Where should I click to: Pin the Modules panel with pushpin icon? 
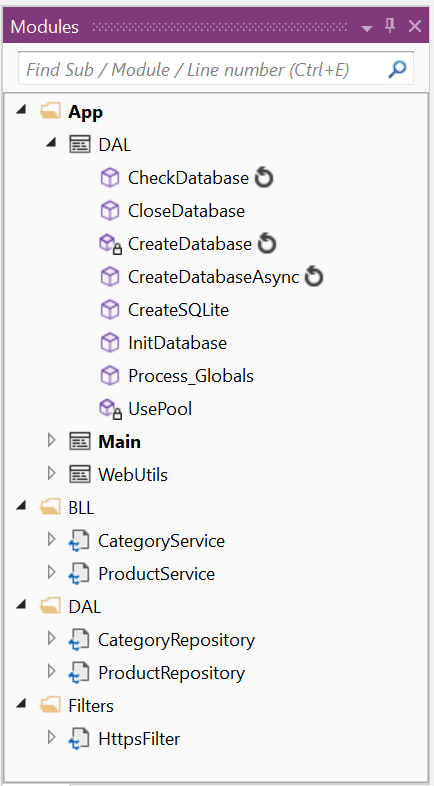pyautogui.click(x=390, y=26)
